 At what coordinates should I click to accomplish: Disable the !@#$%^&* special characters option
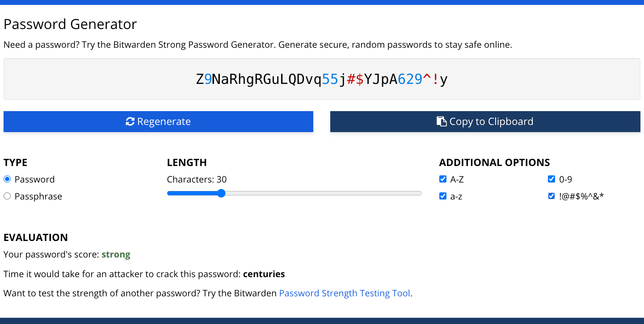551,195
